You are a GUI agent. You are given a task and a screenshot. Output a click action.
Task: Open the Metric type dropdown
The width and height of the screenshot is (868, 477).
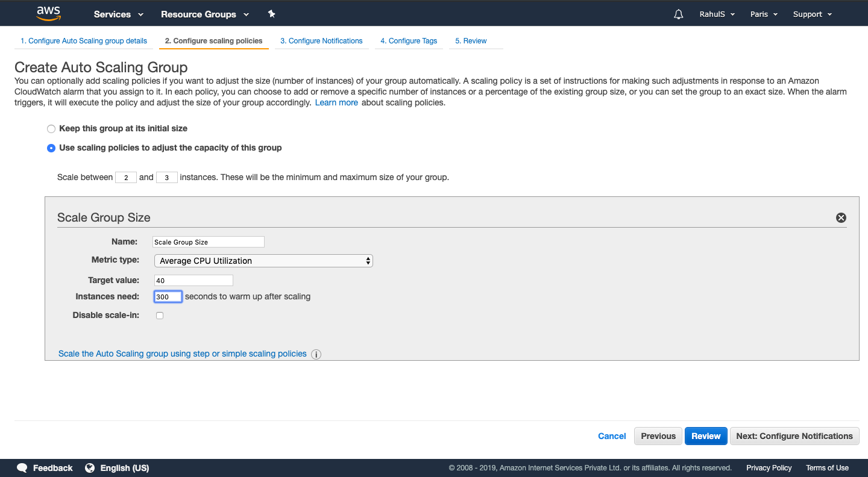coord(263,260)
